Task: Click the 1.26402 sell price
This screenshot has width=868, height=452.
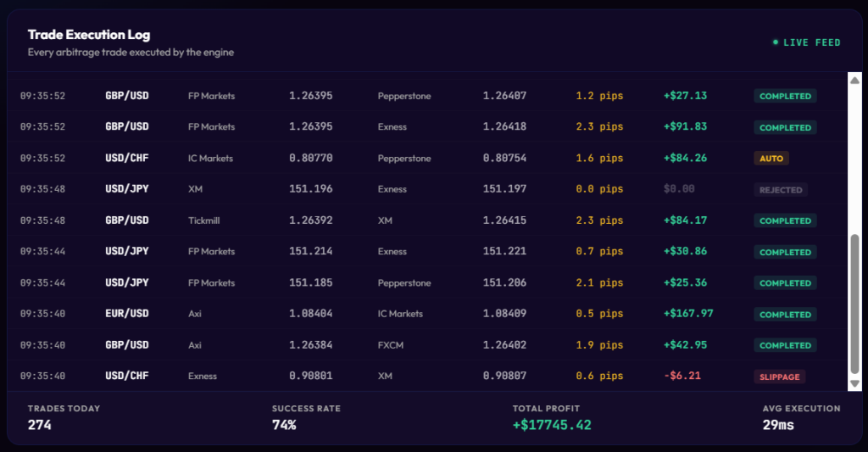Action: (x=504, y=345)
